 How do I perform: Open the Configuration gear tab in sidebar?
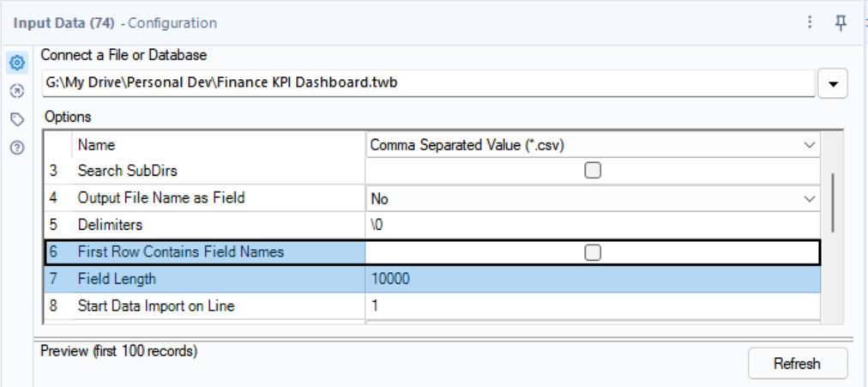[x=17, y=63]
